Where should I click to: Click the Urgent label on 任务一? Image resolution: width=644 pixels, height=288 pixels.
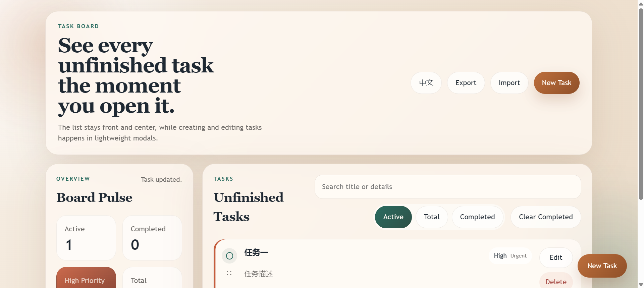click(x=518, y=256)
